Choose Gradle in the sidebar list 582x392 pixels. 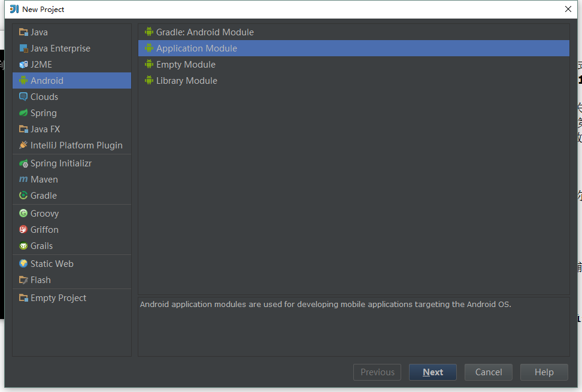click(x=72, y=196)
